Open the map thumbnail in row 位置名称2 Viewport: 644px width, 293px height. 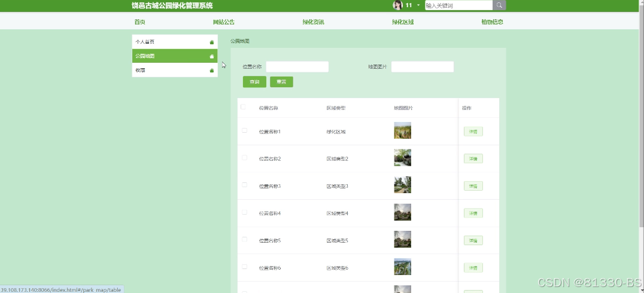coord(402,158)
